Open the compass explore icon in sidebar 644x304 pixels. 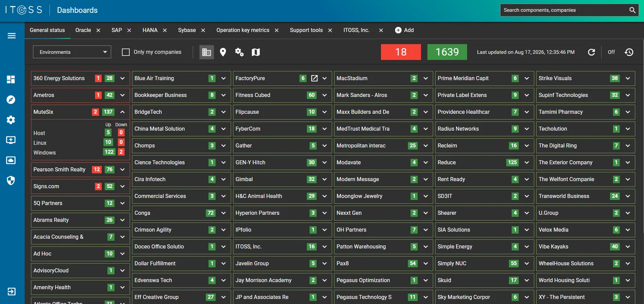tap(11, 100)
